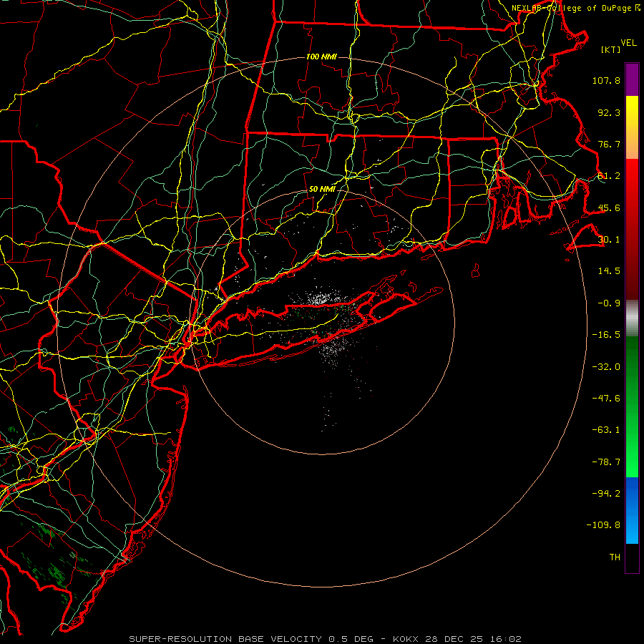The image size is (644, 644).
Task: Click the -16.5 velocity legend value
Action: tap(606, 335)
